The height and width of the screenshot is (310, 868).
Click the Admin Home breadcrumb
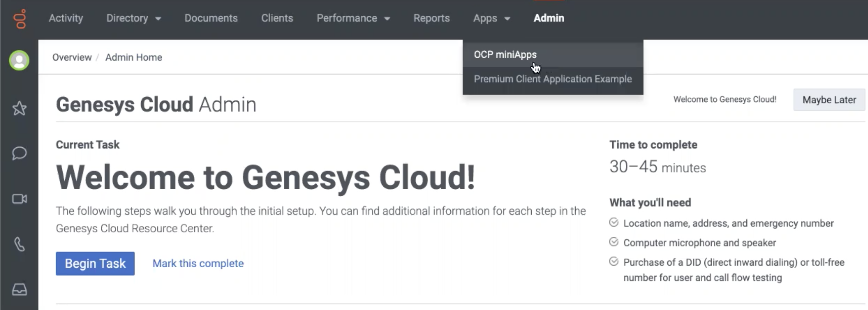[134, 57]
